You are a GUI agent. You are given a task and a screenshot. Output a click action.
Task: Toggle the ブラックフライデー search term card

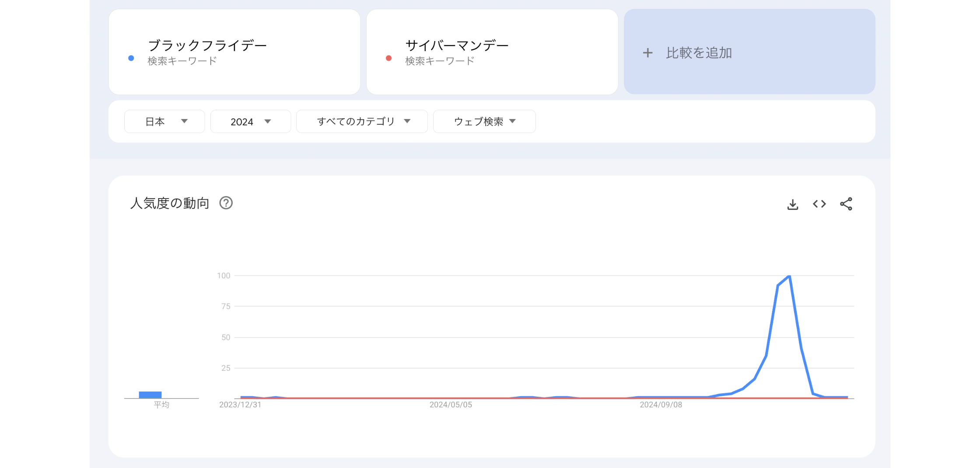[235, 52]
